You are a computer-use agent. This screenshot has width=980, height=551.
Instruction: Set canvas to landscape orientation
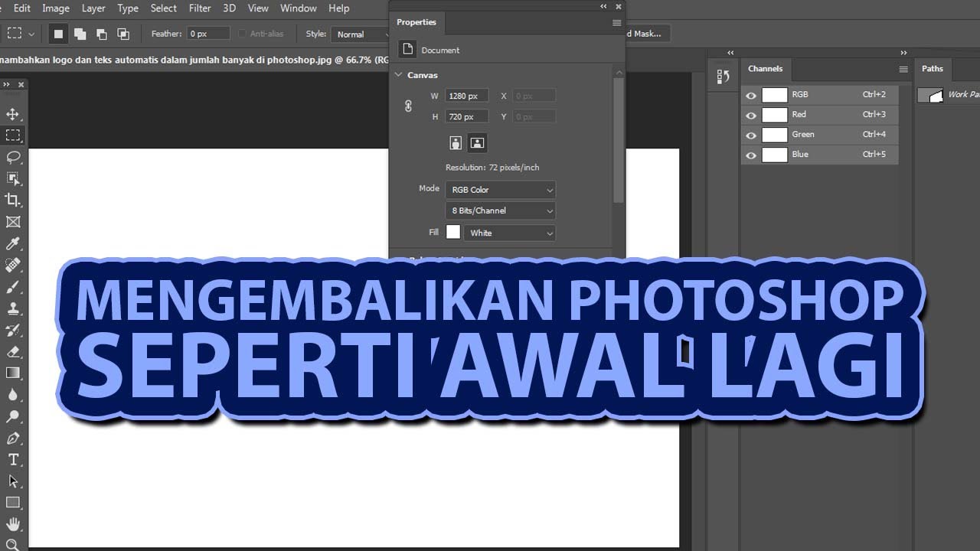tap(477, 142)
